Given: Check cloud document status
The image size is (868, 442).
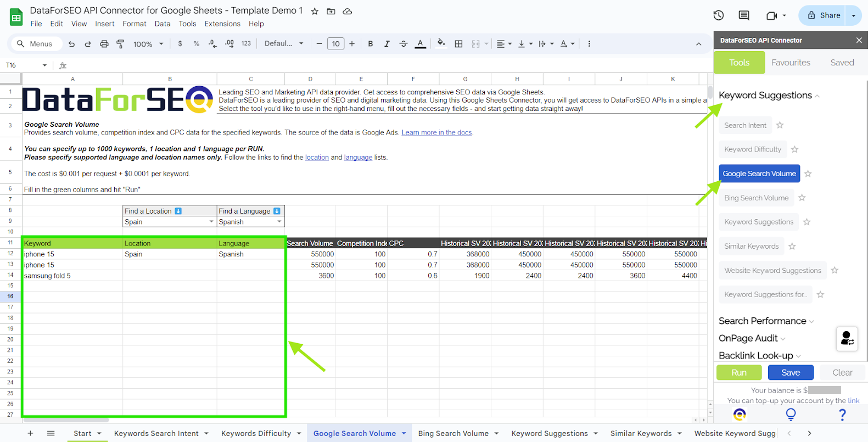Looking at the screenshot, I should (x=348, y=11).
